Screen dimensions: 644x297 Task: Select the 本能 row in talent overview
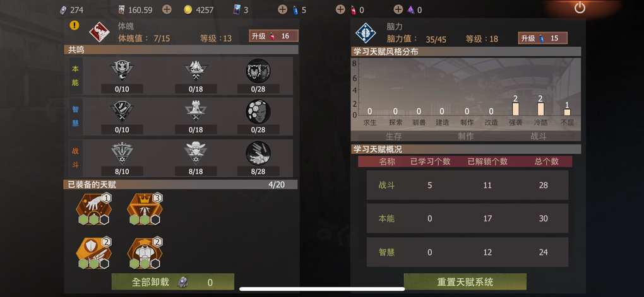click(467, 219)
